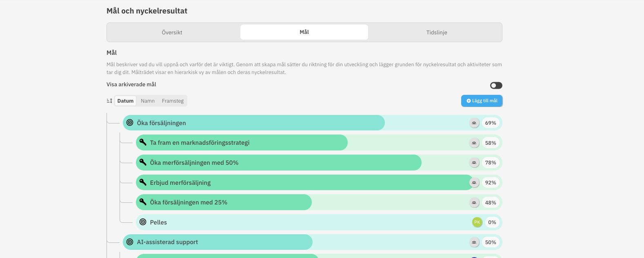Click PK avatar on Pelles row

coord(477,222)
